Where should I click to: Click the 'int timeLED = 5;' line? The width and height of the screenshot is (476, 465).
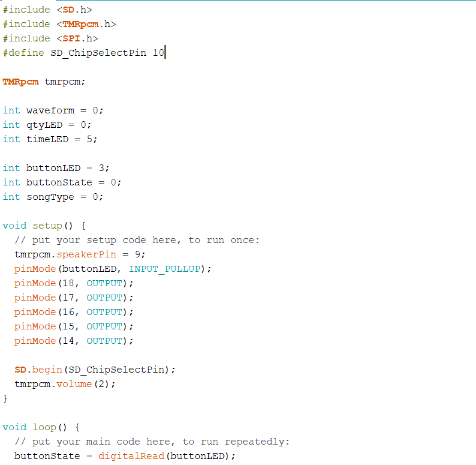pyautogui.click(x=50, y=139)
